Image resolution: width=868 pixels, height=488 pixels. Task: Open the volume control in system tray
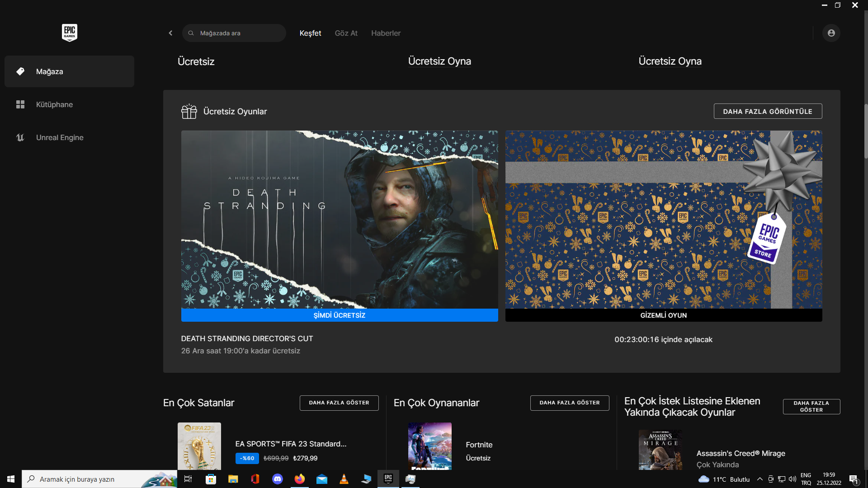point(792,479)
